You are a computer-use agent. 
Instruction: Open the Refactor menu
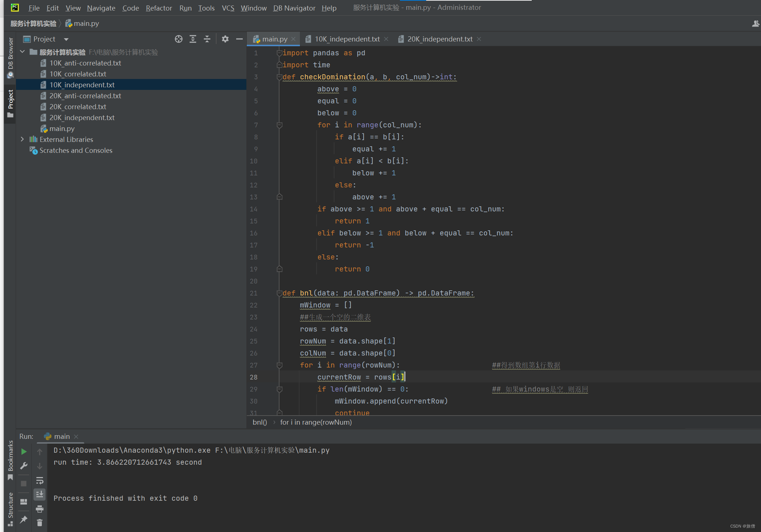tap(159, 8)
